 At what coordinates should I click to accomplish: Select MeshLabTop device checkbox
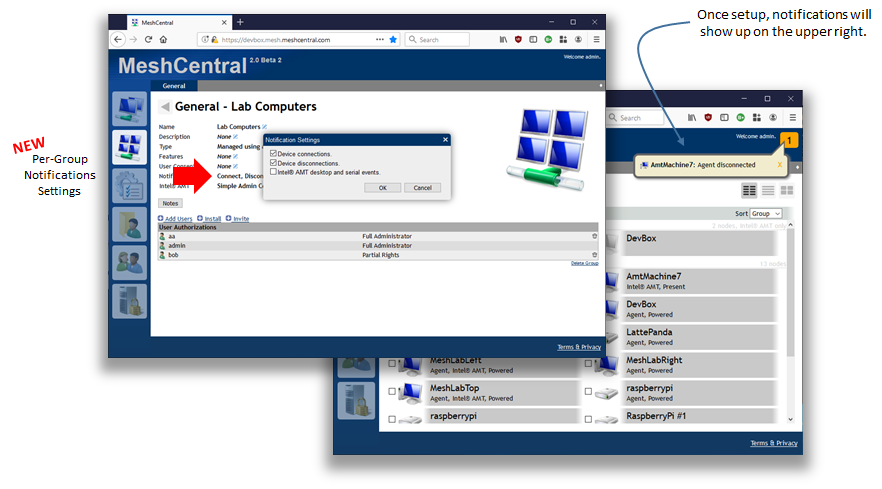coord(392,391)
